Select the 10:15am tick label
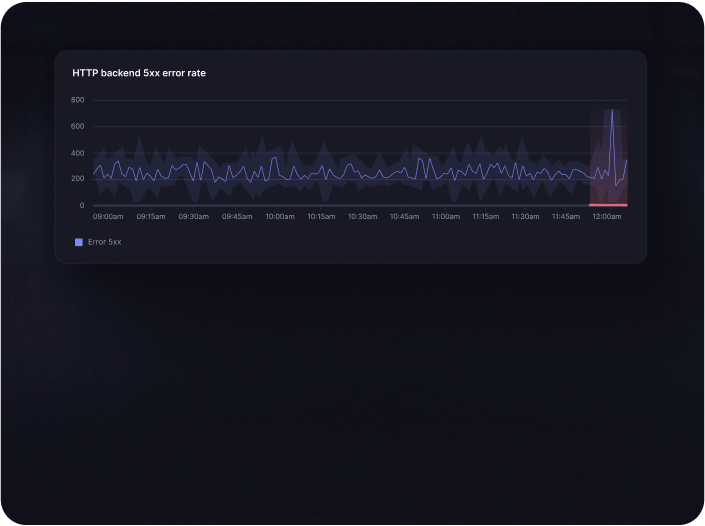Viewport: 705px width, 526px height. pyautogui.click(x=321, y=216)
